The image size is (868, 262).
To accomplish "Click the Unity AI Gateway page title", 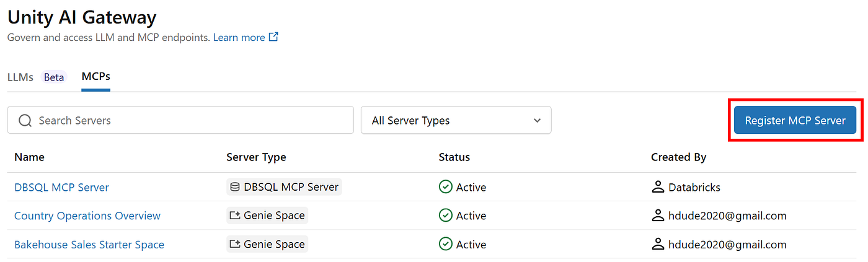I will pos(82,17).
